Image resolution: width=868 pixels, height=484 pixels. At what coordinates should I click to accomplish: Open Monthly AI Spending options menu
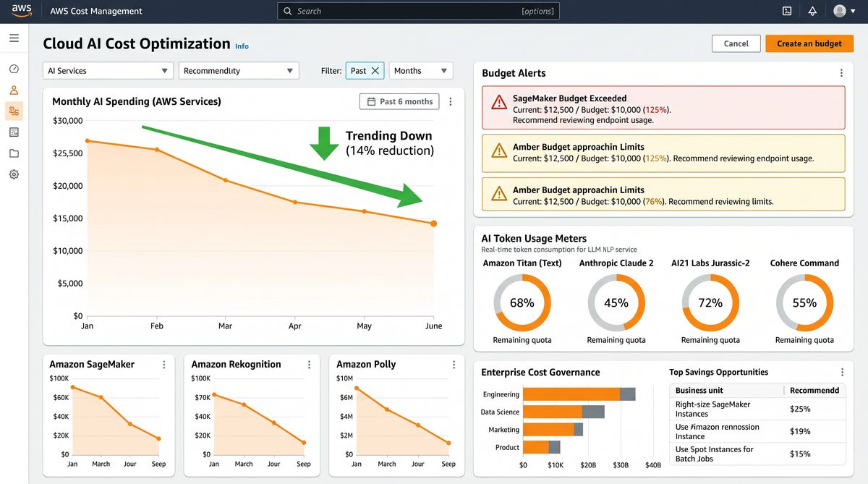(x=451, y=102)
